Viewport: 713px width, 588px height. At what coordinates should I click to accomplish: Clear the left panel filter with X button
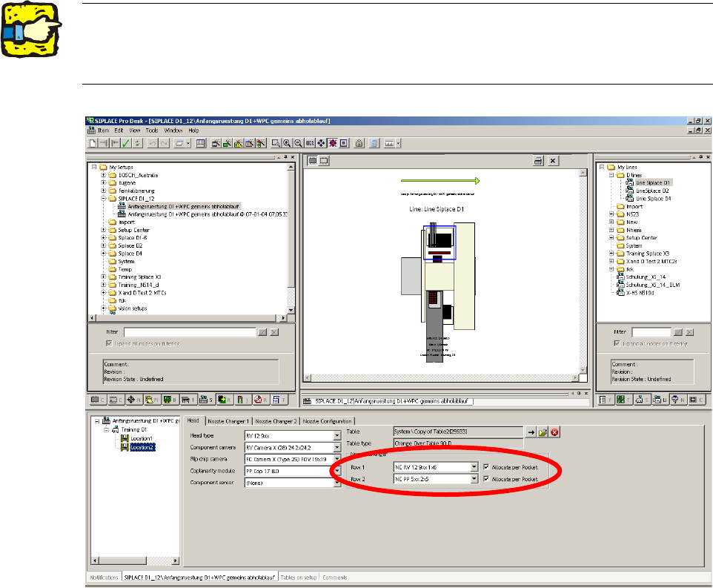(x=274, y=332)
